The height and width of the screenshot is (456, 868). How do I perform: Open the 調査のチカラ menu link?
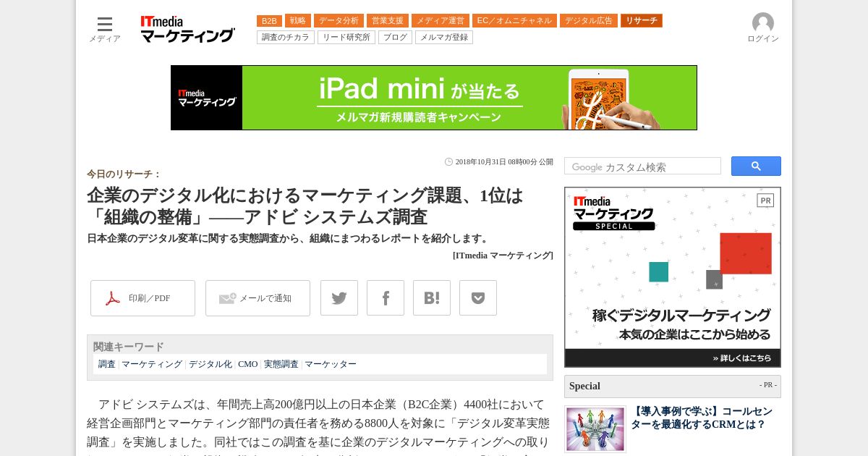[286, 37]
